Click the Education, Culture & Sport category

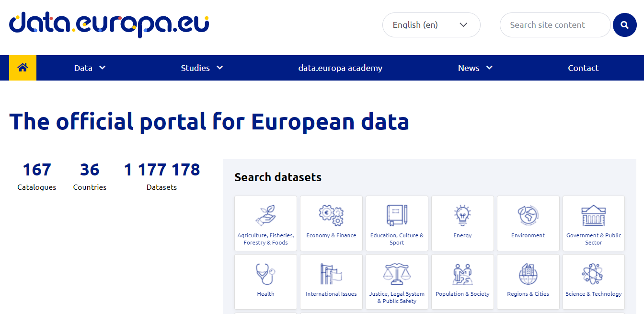(x=397, y=223)
